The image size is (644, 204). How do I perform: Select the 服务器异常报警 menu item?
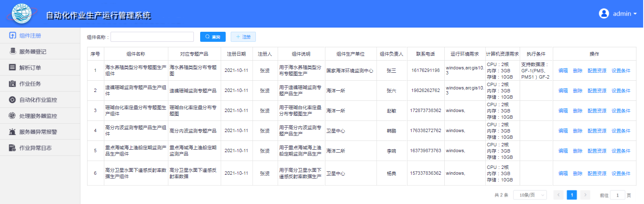[40, 132]
